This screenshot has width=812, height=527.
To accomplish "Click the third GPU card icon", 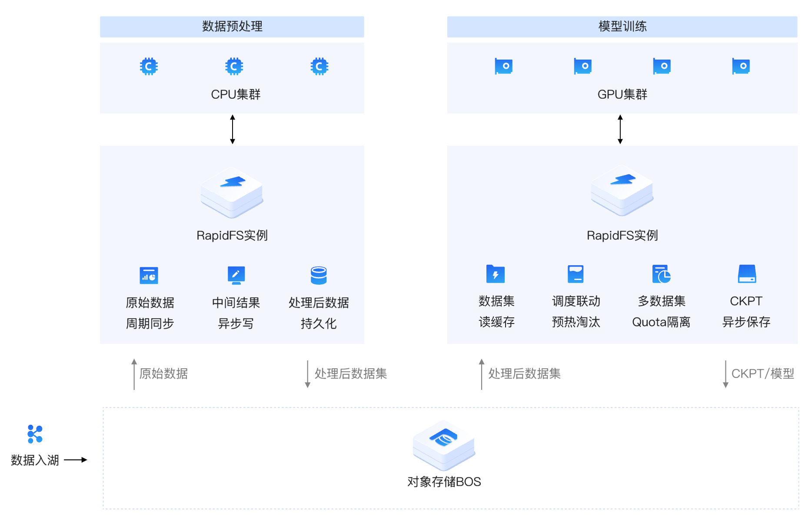I will (x=662, y=66).
